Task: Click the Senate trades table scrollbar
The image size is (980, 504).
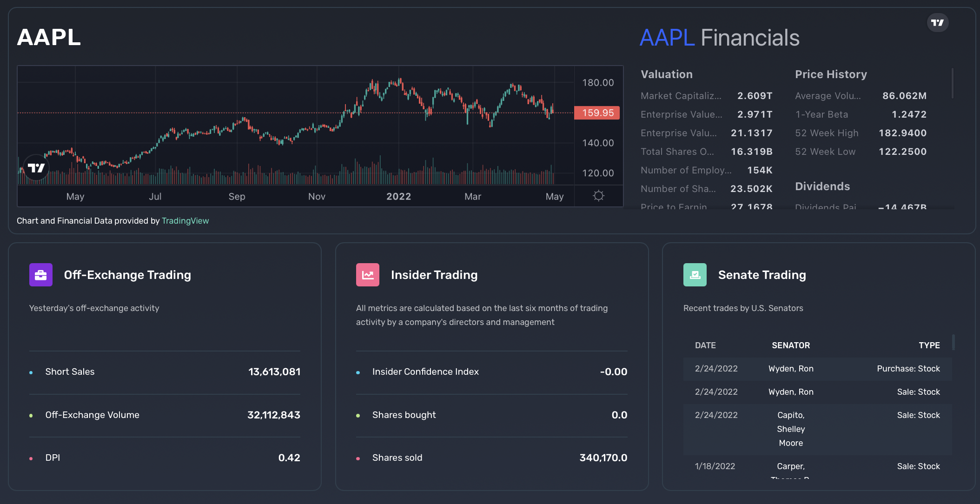Action: coord(954,342)
